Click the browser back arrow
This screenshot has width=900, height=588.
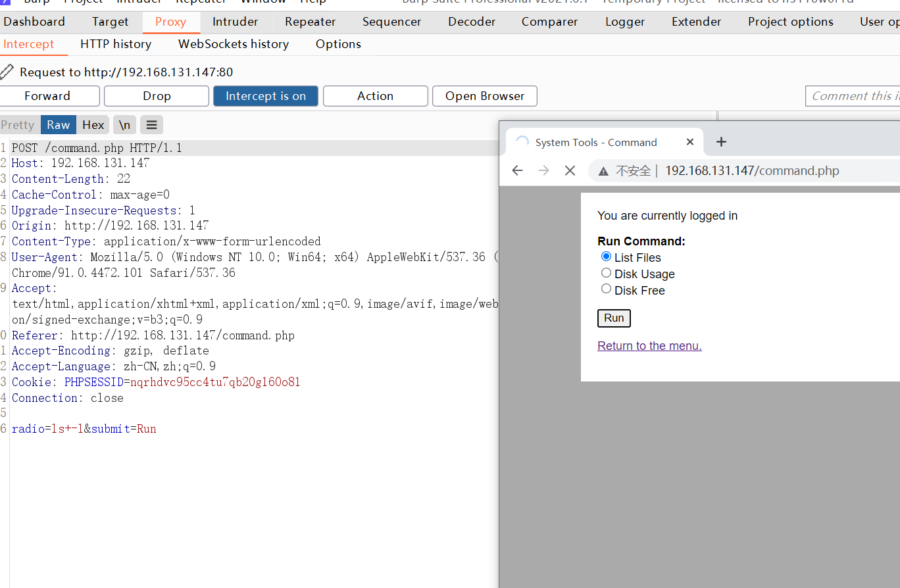(517, 171)
